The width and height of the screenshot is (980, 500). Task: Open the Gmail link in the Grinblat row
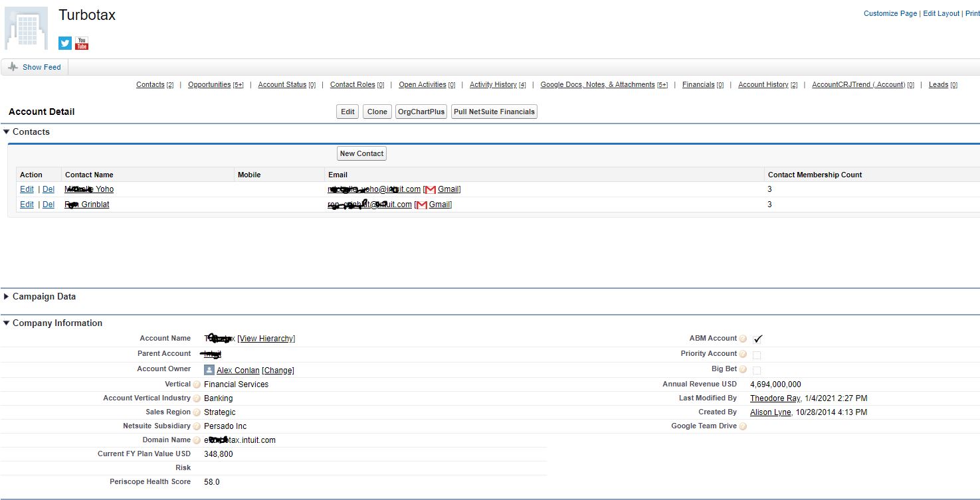point(439,205)
